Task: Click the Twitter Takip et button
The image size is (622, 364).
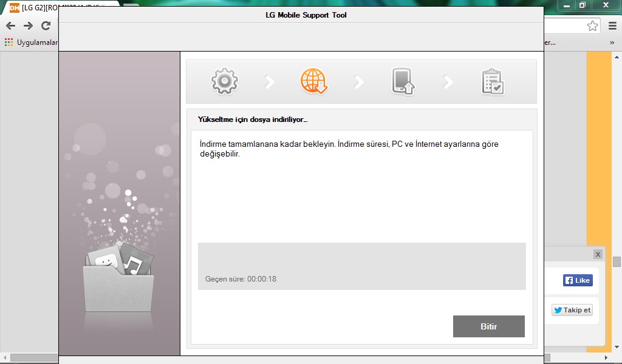Action: point(572,310)
